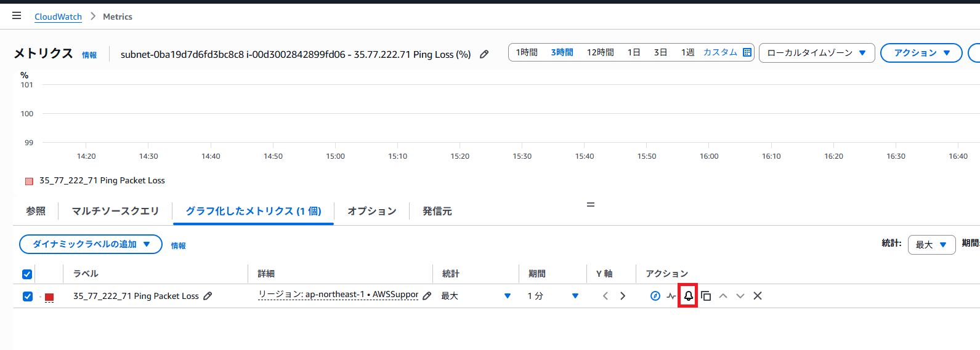The image size is (980, 350).
Task: Remove the metric with X icon
Action: point(758,296)
